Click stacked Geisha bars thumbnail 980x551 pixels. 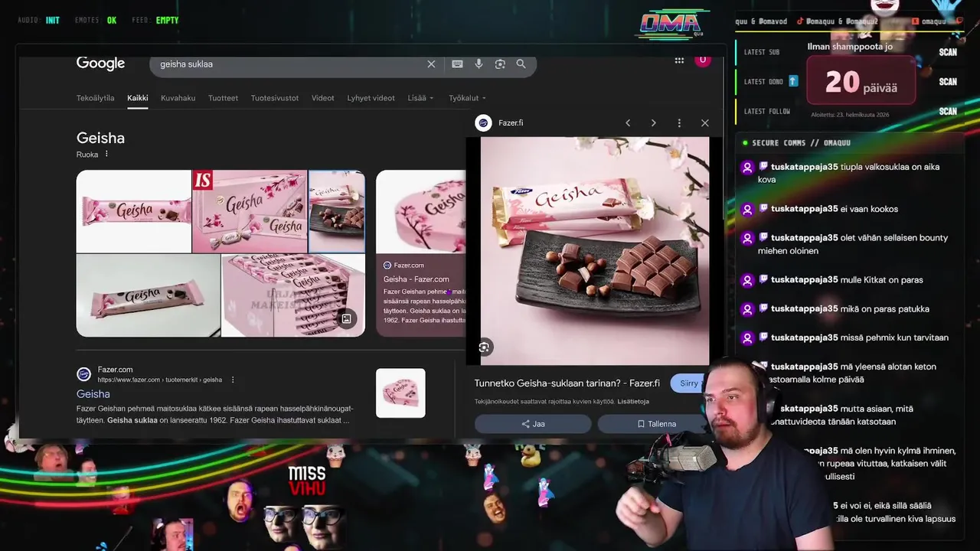coord(293,295)
